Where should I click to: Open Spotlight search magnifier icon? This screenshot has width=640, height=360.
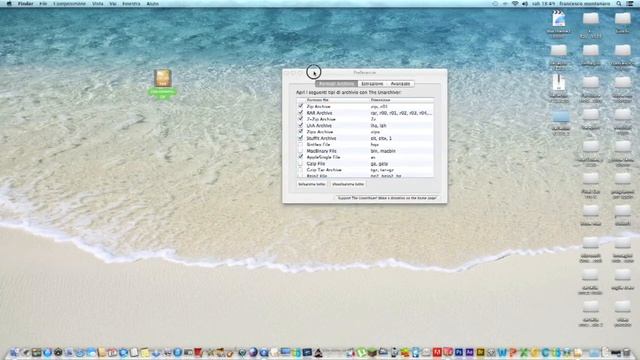pos(619,4)
